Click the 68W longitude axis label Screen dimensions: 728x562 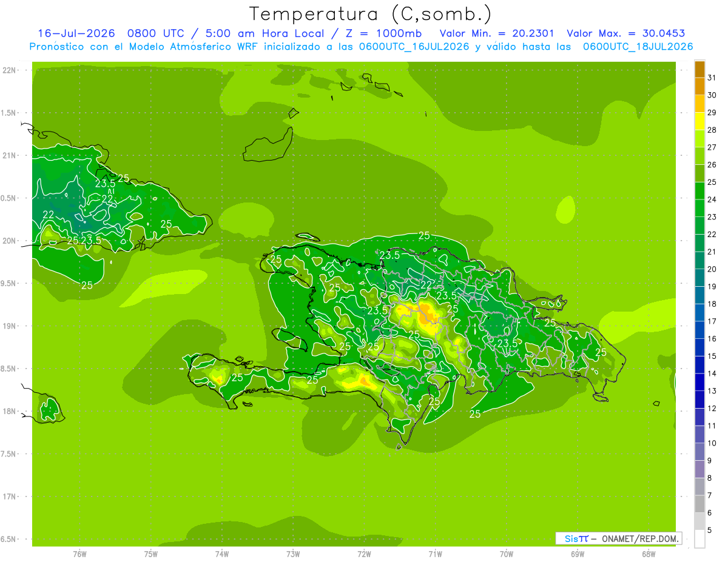pyautogui.click(x=649, y=554)
